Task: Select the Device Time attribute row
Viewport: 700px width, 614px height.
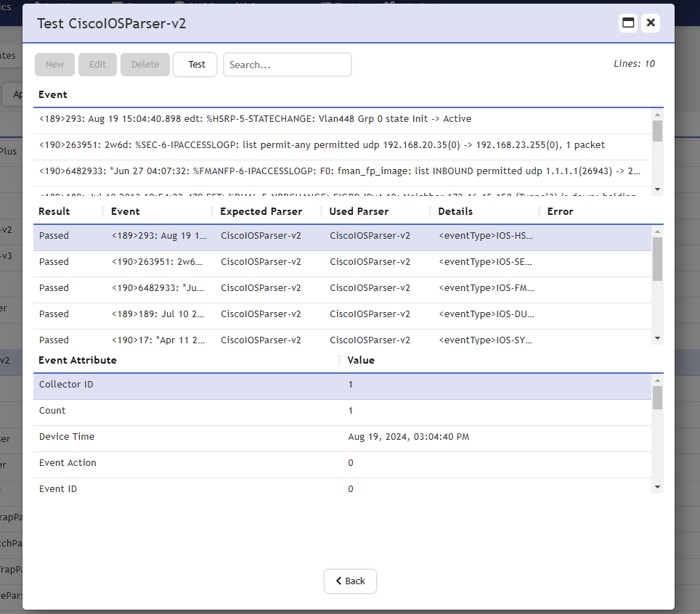Action: click(x=341, y=437)
